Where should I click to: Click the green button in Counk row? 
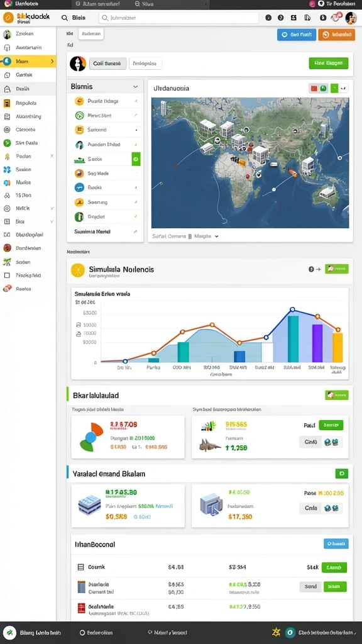[334, 567]
